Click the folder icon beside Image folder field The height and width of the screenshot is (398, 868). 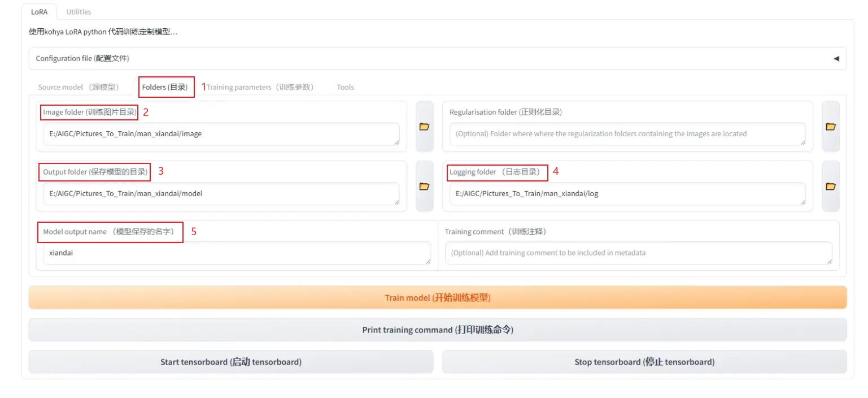[x=424, y=127]
